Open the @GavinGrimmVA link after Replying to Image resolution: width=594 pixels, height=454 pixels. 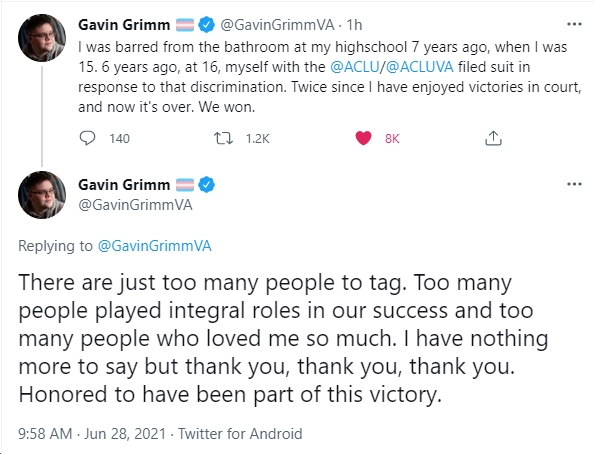155,246
